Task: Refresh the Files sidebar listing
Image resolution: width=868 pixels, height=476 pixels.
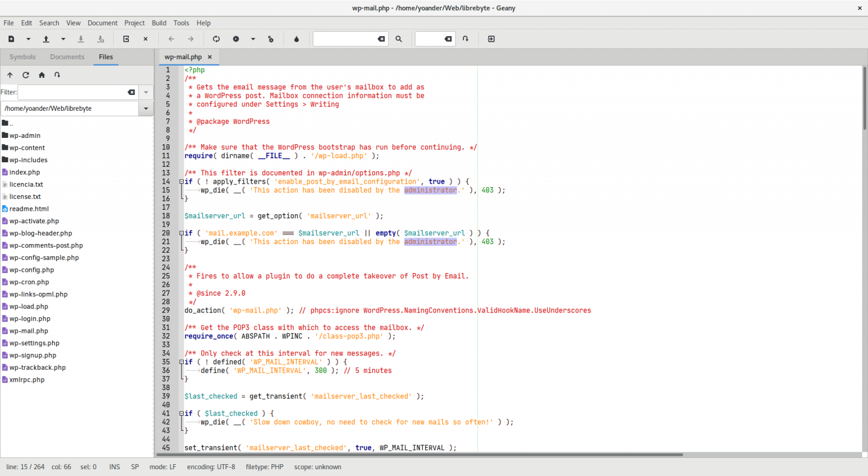Action: tap(25, 75)
